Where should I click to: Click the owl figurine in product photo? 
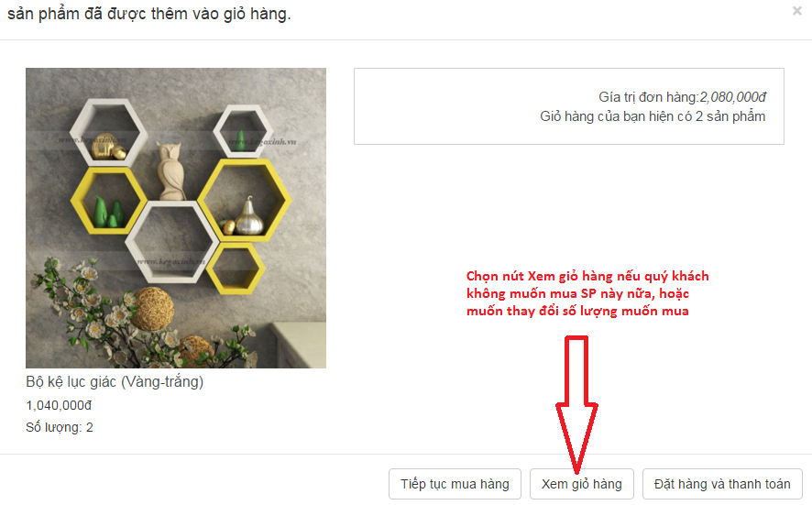(170, 170)
